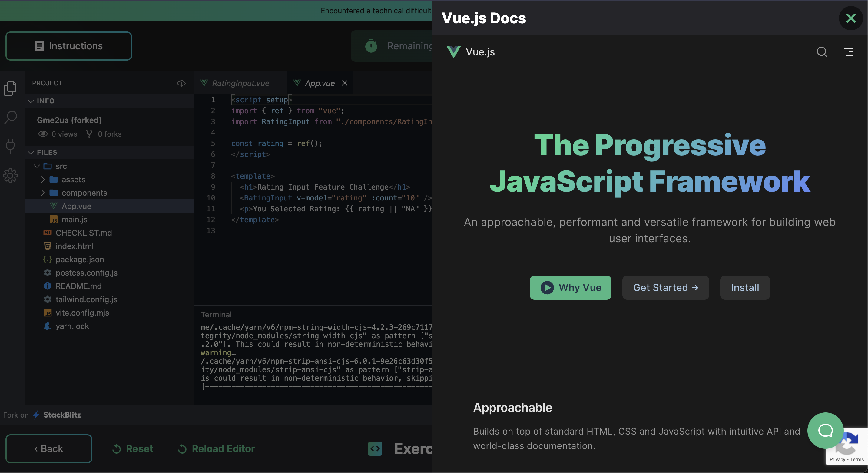Open the settings gear in editor sidebar
The image size is (868, 473).
[x=10, y=176]
